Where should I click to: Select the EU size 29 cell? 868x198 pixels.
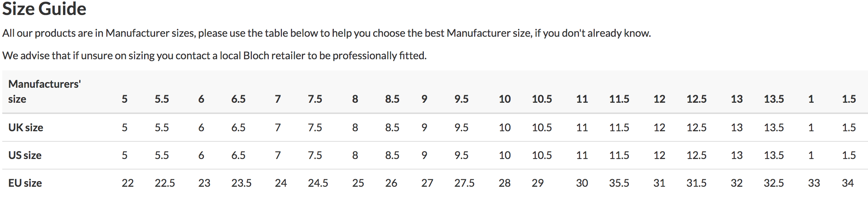tap(538, 183)
